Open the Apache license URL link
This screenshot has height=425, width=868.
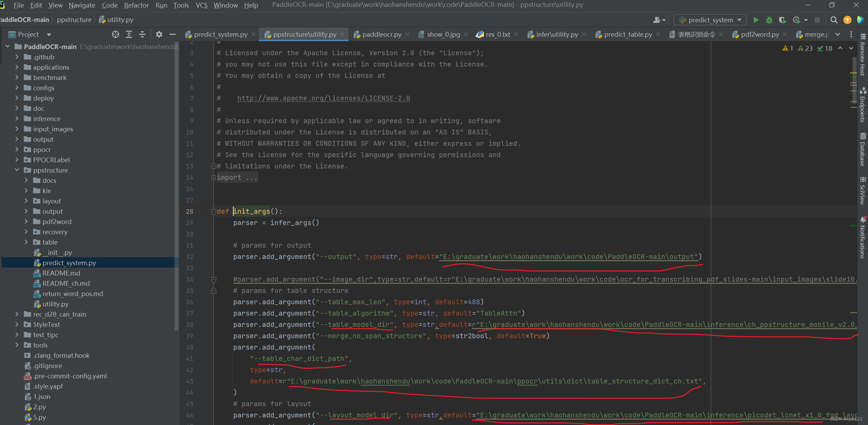tap(323, 98)
